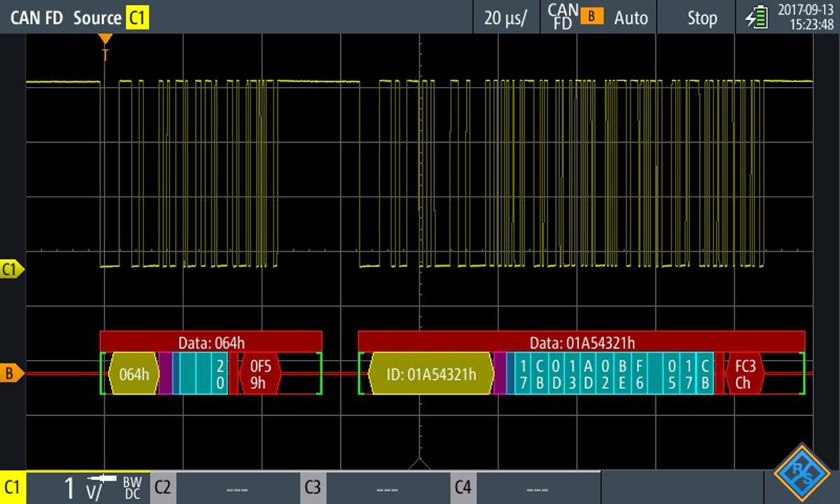Select the orange trigger position marker T
This screenshot has height=504, width=840.
tap(105, 39)
